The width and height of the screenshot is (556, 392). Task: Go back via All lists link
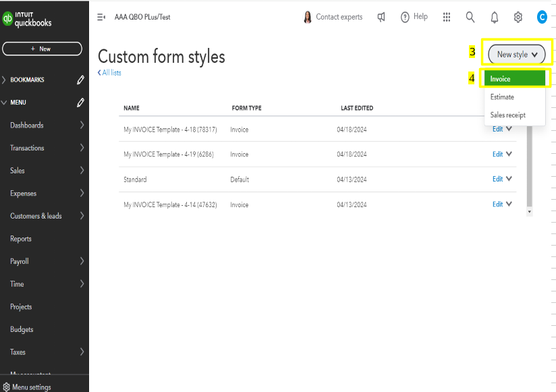coord(109,73)
